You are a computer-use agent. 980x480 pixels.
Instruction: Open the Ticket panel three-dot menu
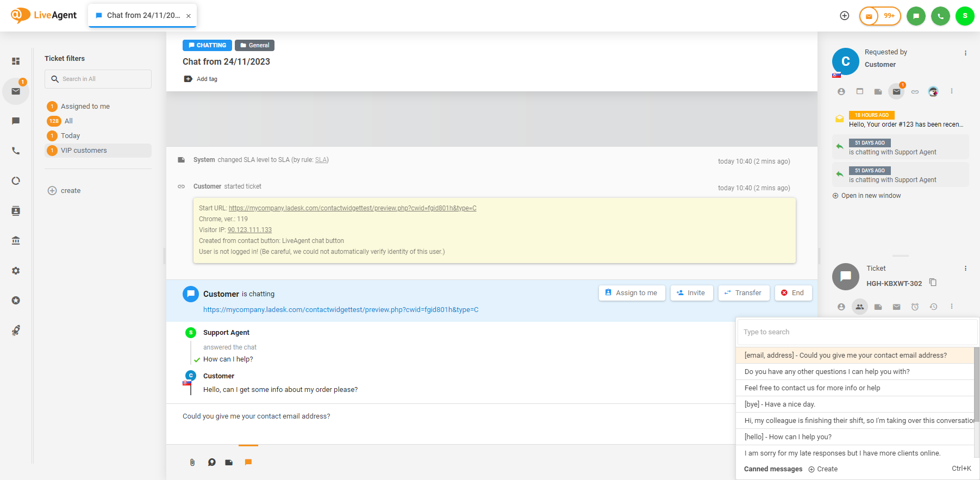[x=965, y=269]
